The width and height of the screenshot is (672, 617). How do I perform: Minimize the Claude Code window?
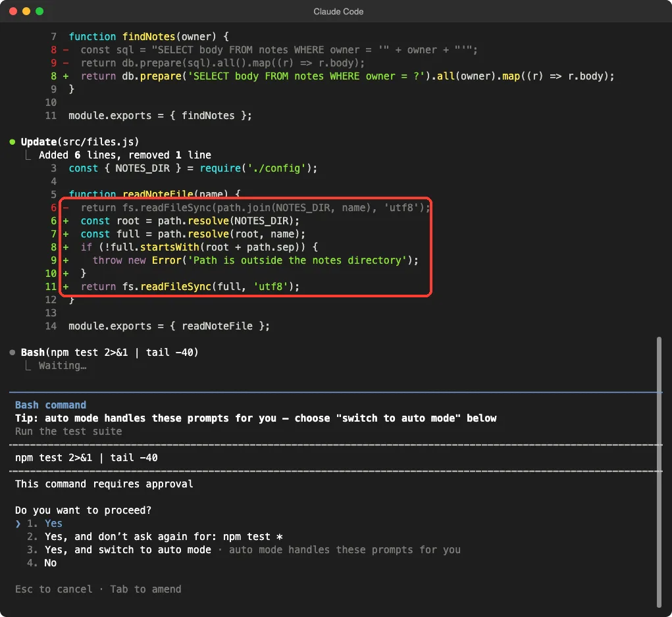pos(26,11)
